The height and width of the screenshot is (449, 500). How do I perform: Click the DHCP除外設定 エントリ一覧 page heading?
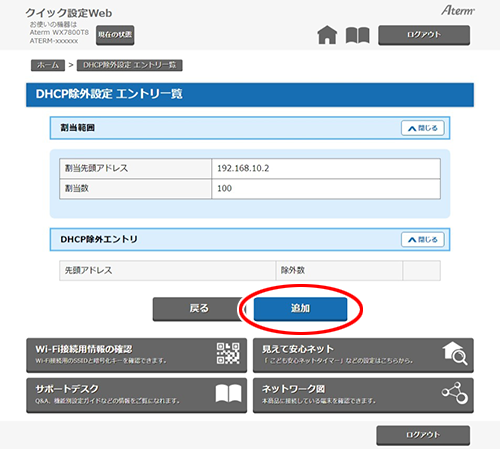point(109,94)
